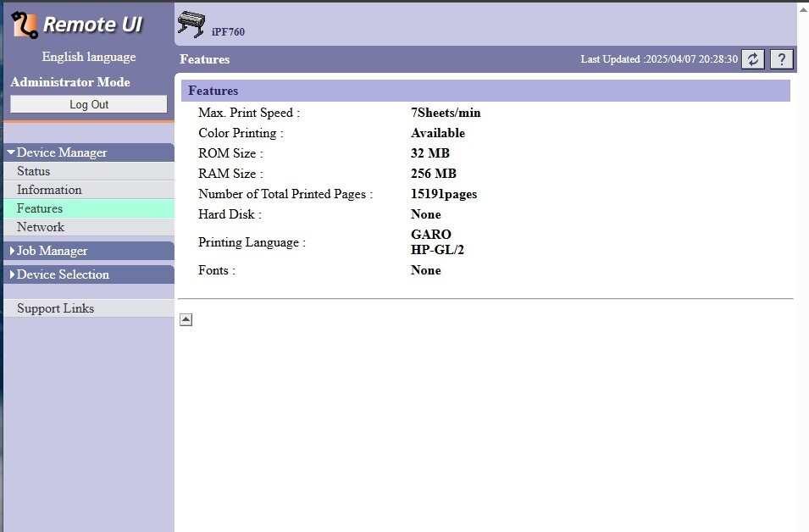Click the HP-GL/2 printing language value
This screenshot has width=809, height=532.
[437, 250]
